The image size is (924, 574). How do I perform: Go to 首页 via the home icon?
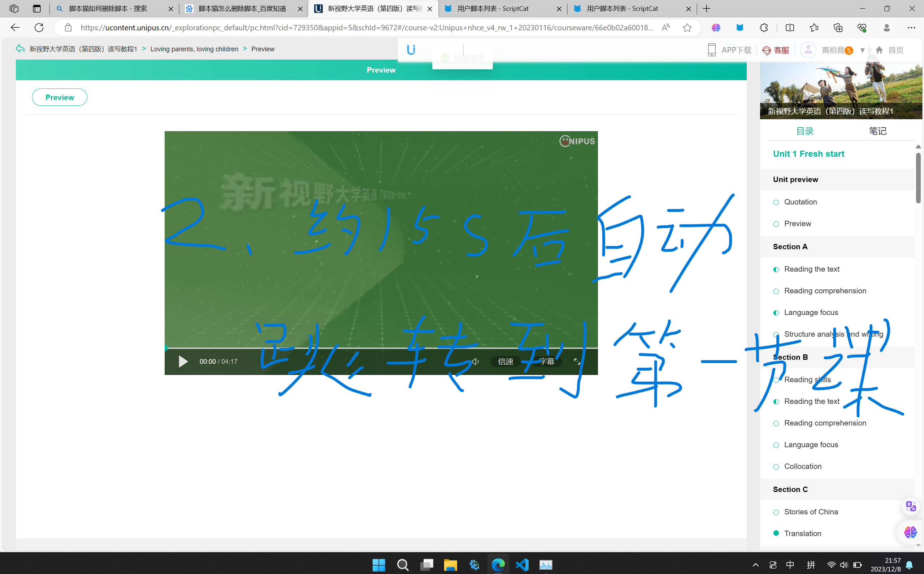pos(879,50)
